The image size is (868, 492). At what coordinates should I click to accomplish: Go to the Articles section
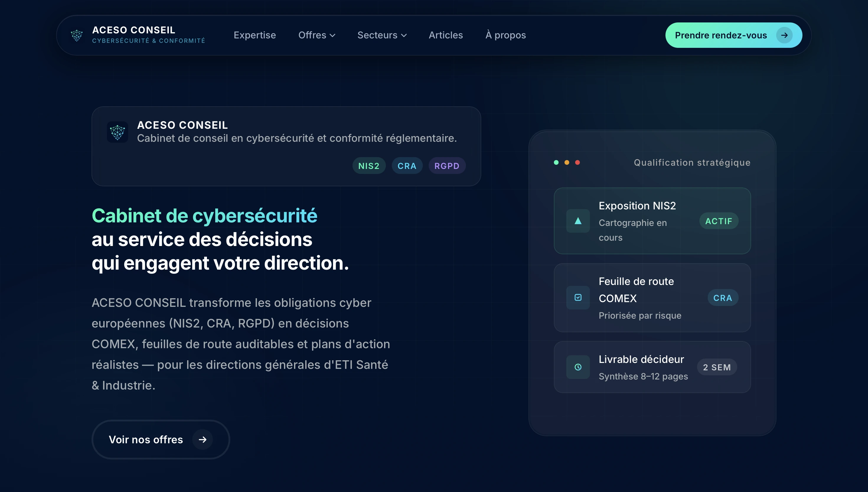coord(446,35)
